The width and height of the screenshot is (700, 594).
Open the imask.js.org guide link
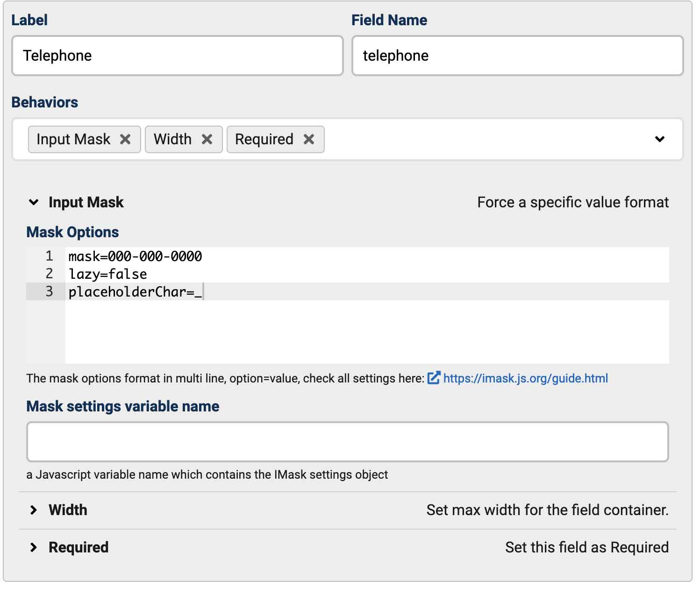tap(525, 378)
